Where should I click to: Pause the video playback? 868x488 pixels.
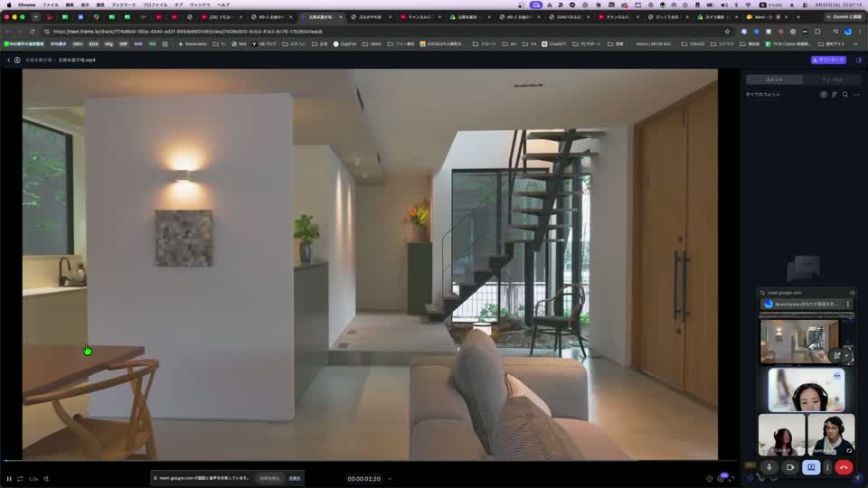tap(9, 479)
